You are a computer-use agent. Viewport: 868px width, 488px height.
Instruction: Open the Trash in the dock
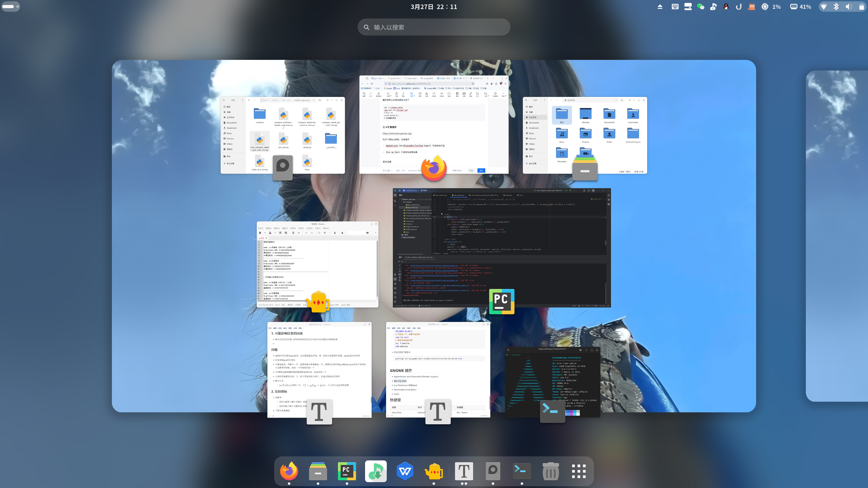pos(551,471)
